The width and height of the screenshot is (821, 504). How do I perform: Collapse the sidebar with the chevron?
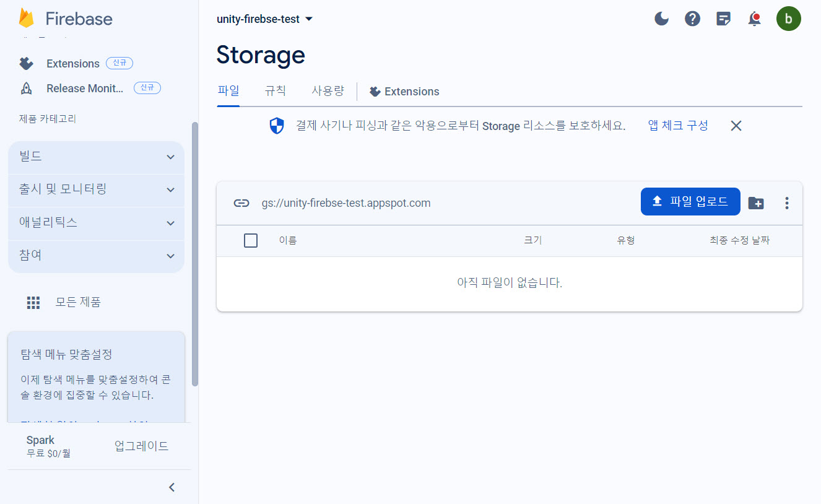pos(172,487)
